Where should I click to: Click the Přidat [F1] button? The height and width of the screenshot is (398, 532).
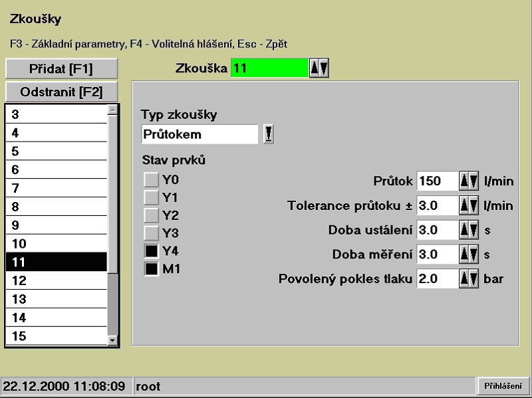point(61,68)
